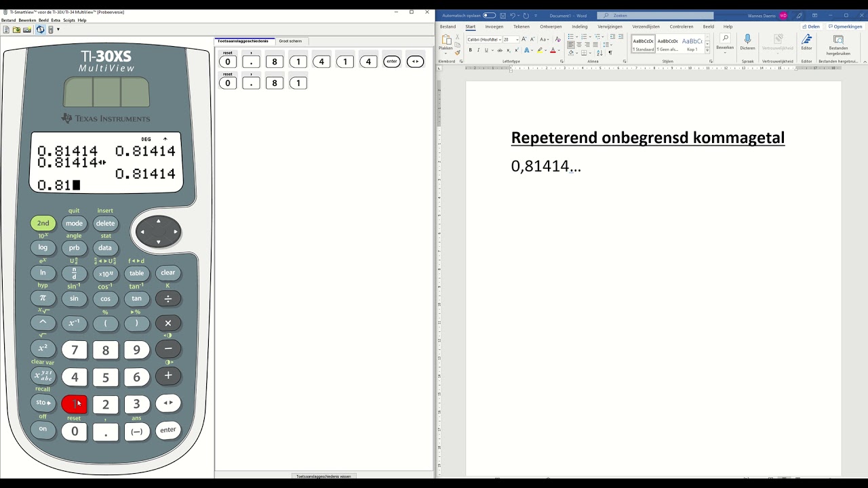Open the Bewerken menu in TI-SmartView

tap(27, 20)
